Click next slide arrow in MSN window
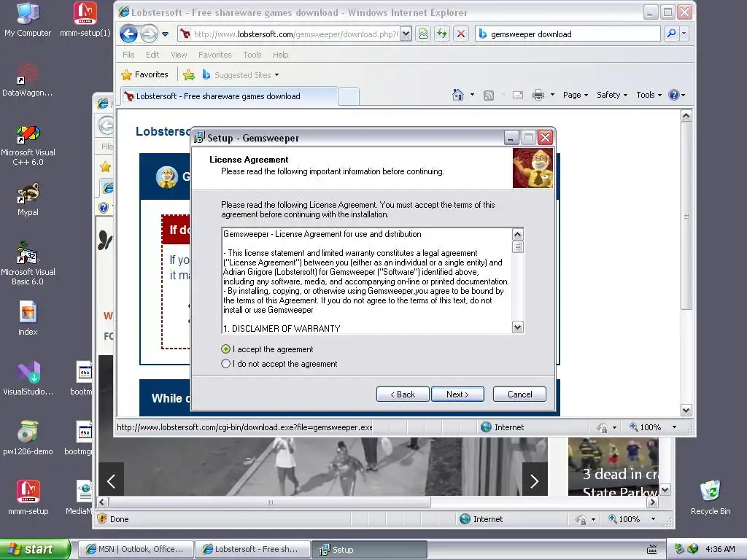Viewport: 747px width, 560px height. click(x=535, y=481)
